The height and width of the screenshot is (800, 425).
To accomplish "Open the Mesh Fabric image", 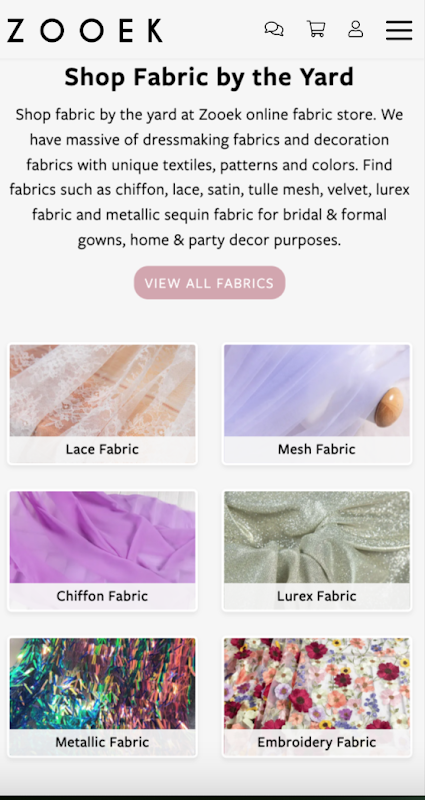I will tap(317, 391).
